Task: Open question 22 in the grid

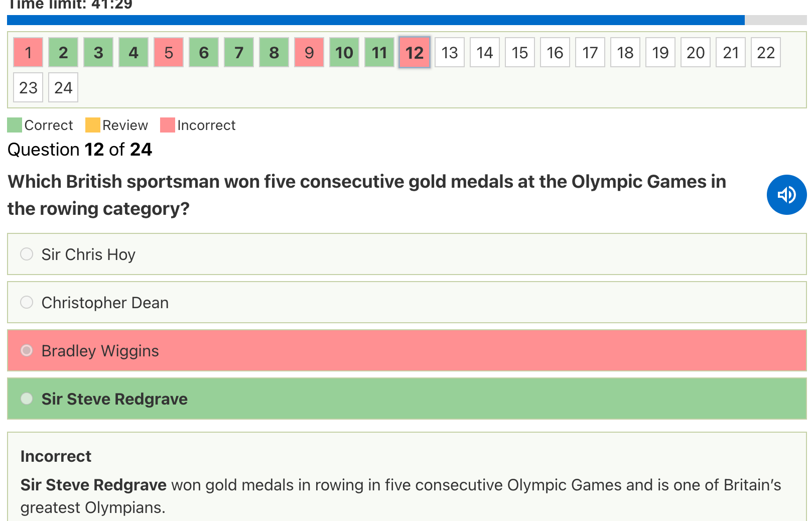Action: [x=766, y=52]
